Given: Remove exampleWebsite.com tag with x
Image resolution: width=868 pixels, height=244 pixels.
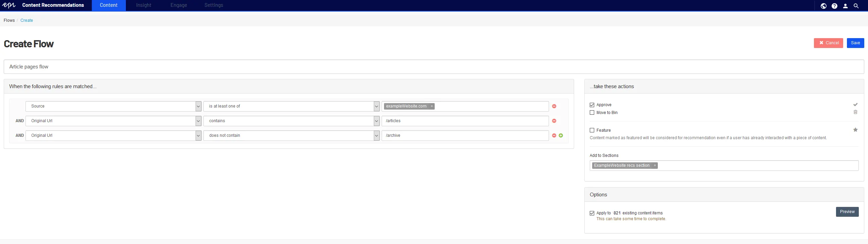Looking at the screenshot, I should (432, 106).
